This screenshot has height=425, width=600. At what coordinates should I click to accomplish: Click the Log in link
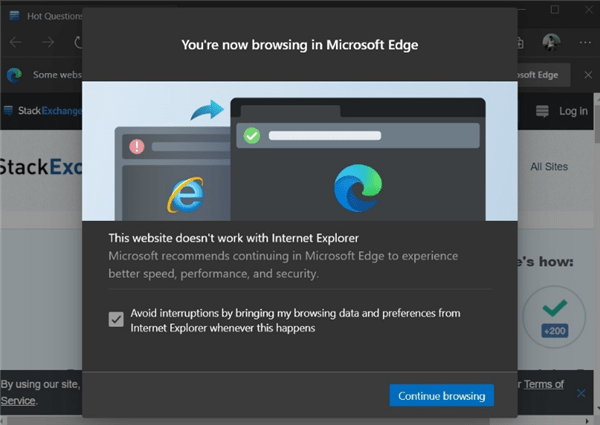tap(573, 111)
